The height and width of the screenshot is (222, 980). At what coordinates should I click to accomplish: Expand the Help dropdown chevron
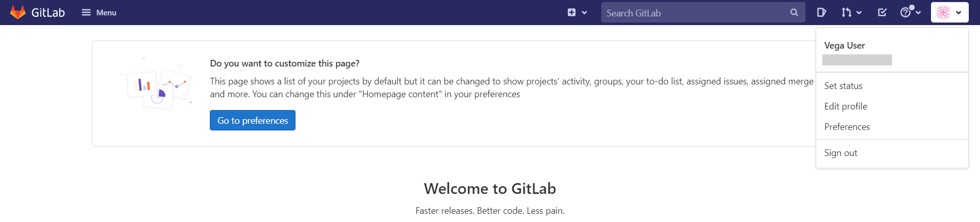point(918,13)
